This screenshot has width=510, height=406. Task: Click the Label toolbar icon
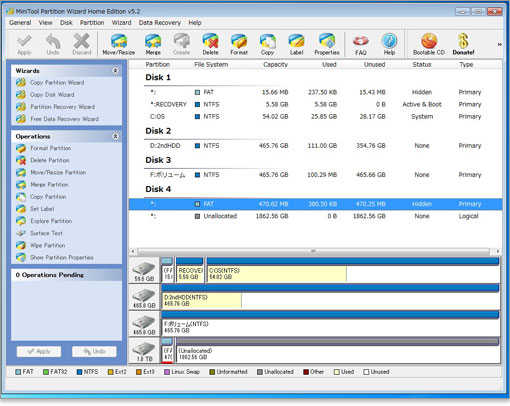pyautogui.click(x=296, y=44)
